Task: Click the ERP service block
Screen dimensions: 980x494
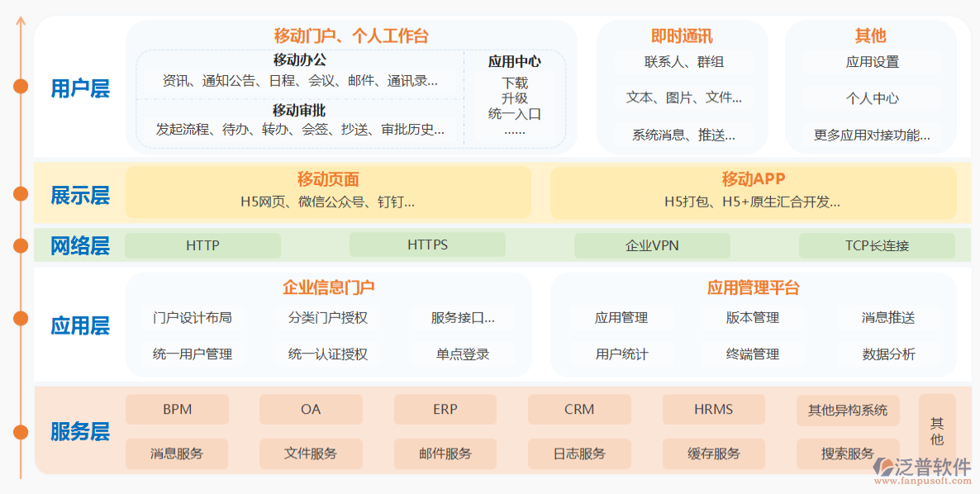Action: point(445,409)
